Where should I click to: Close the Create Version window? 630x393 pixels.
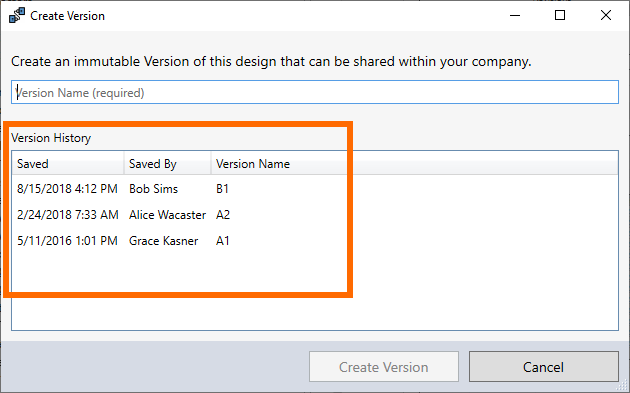click(605, 15)
